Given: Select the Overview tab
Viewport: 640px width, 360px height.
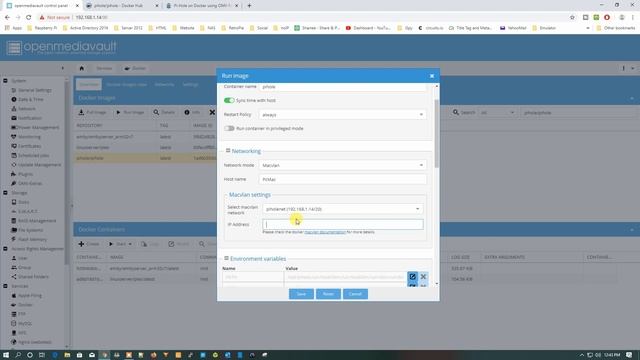Looking at the screenshot, I should point(89,84).
